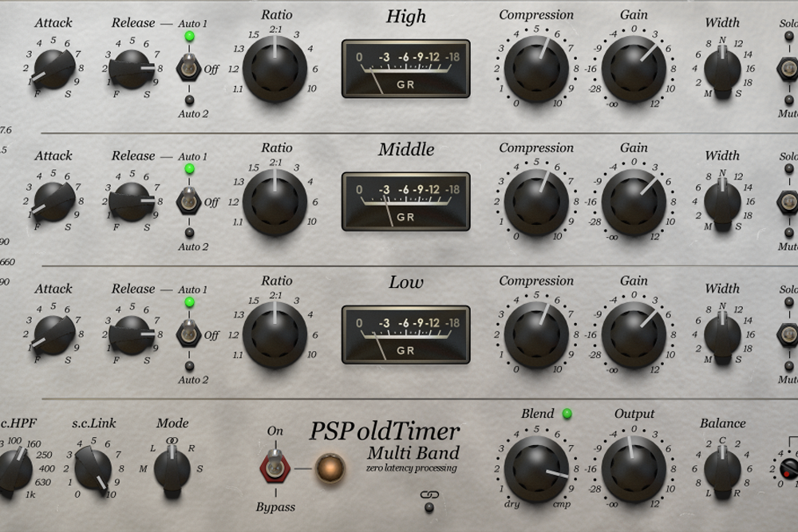Click the High band GR meter
The image size is (798, 532).
pos(405,69)
